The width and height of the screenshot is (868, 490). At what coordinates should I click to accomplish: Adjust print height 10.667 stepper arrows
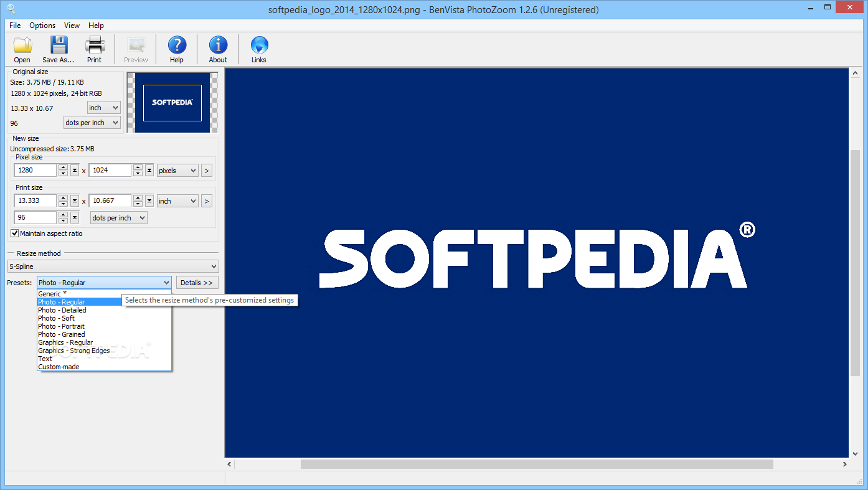pyautogui.click(x=138, y=201)
